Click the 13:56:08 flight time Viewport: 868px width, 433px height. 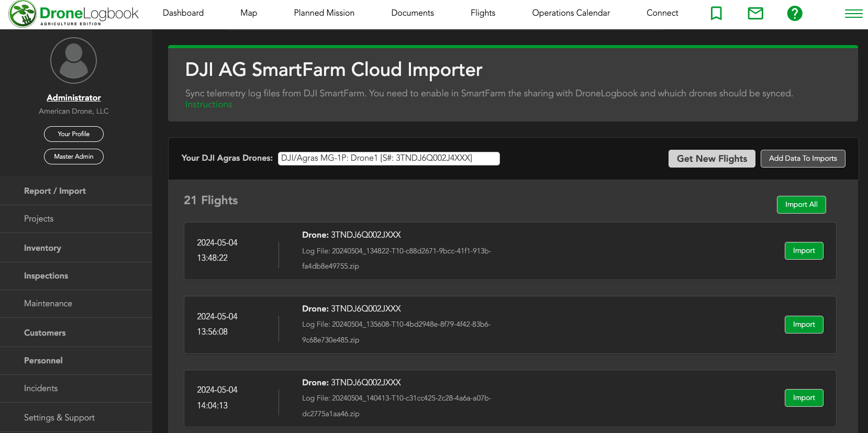click(x=212, y=332)
